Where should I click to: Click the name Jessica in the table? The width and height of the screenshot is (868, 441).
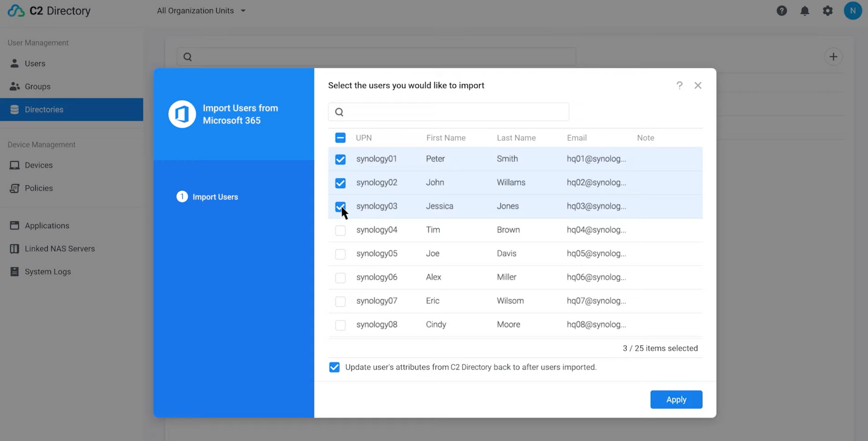(x=440, y=206)
